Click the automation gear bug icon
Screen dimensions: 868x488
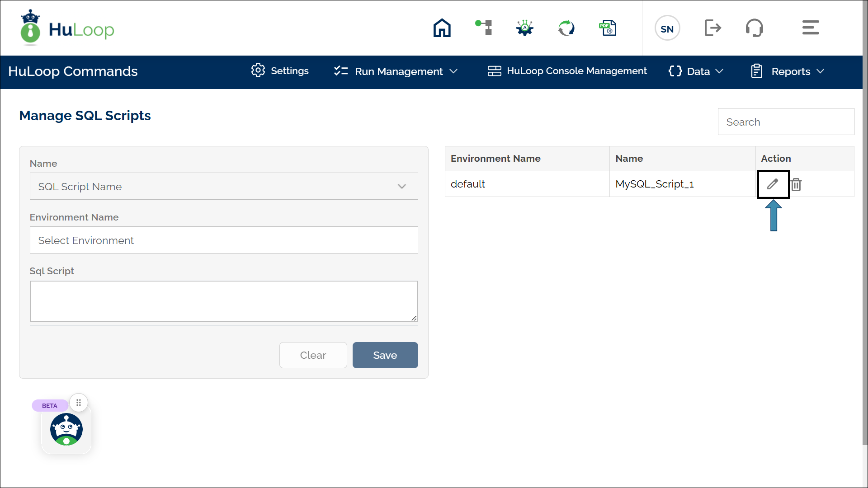point(525,28)
